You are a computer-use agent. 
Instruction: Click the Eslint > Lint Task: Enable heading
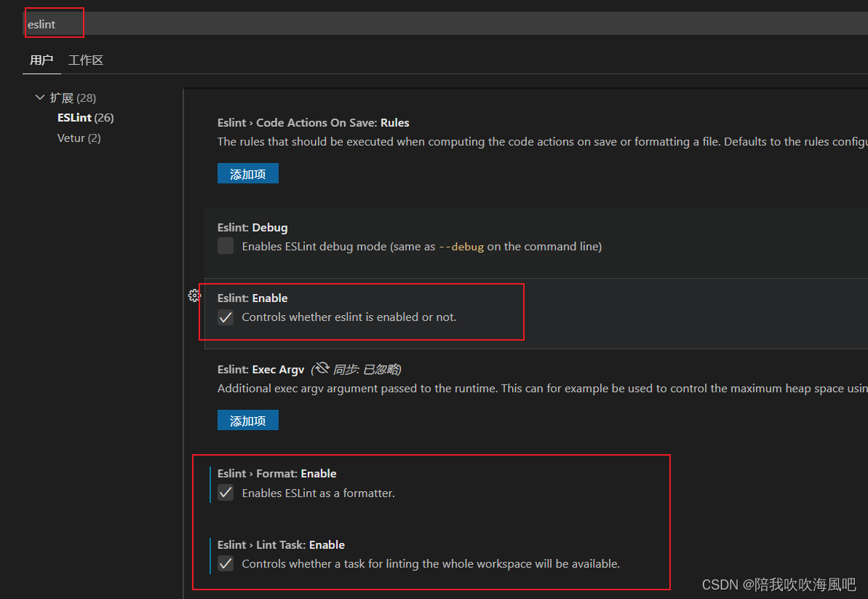[x=282, y=544]
